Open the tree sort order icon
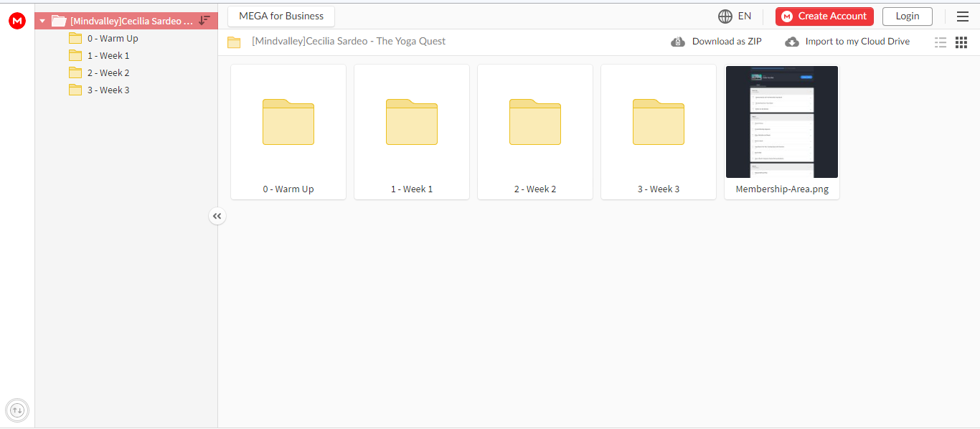 tap(204, 21)
